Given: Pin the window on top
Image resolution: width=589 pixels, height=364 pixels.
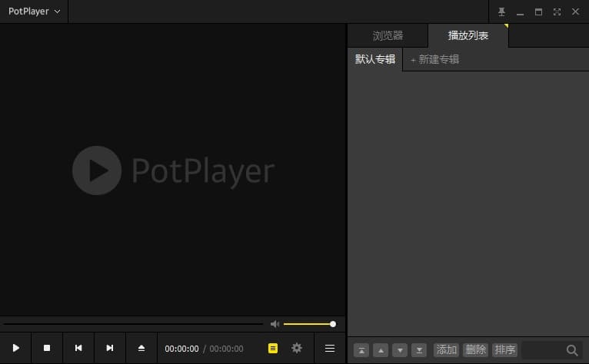Looking at the screenshot, I should coord(501,12).
